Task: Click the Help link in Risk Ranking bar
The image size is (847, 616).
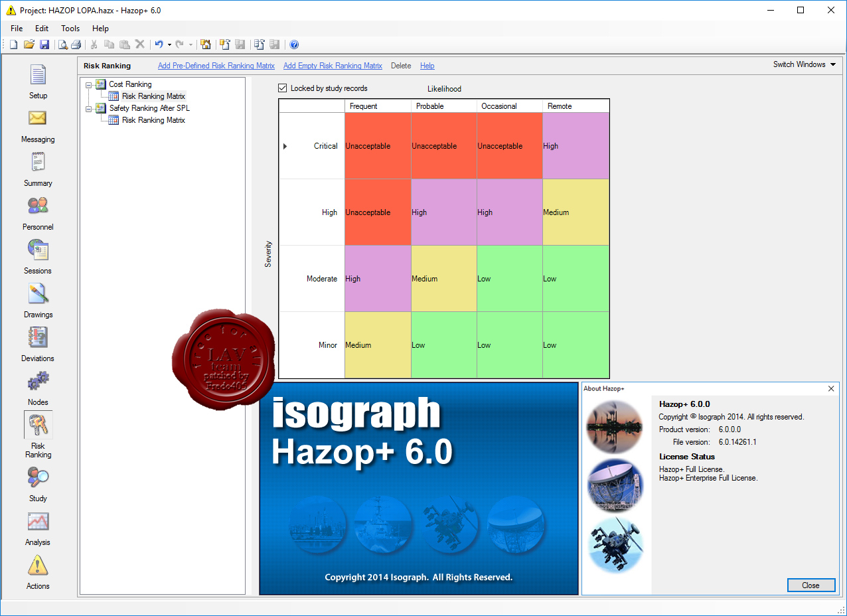Action: (x=427, y=66)
